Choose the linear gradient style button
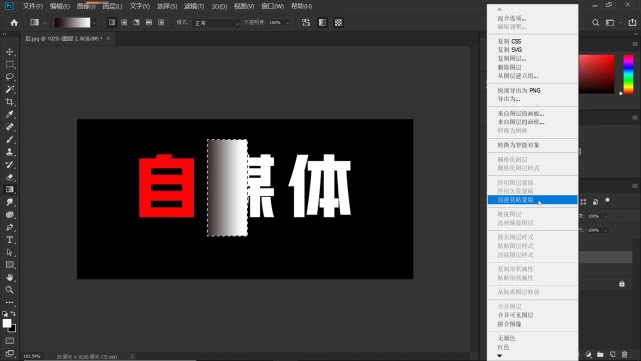Viewport: 641px width, 361px height. [112, 22]
